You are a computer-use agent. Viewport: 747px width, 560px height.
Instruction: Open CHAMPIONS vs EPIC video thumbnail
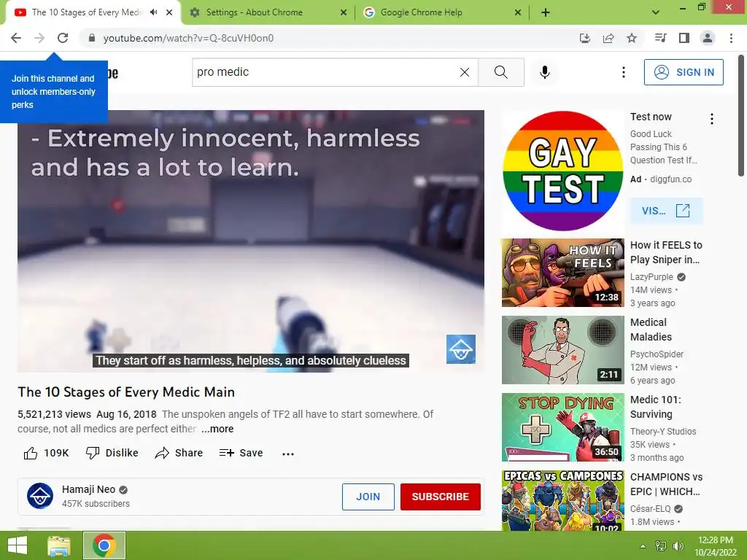point(562,500)
